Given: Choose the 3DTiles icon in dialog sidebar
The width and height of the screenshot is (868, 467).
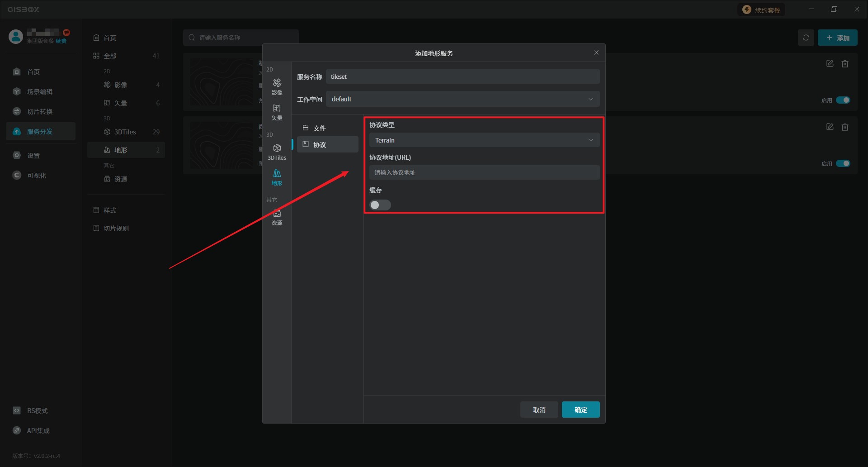Looking at the screenshot, I should pyautogui.click(x=277, y=152).
